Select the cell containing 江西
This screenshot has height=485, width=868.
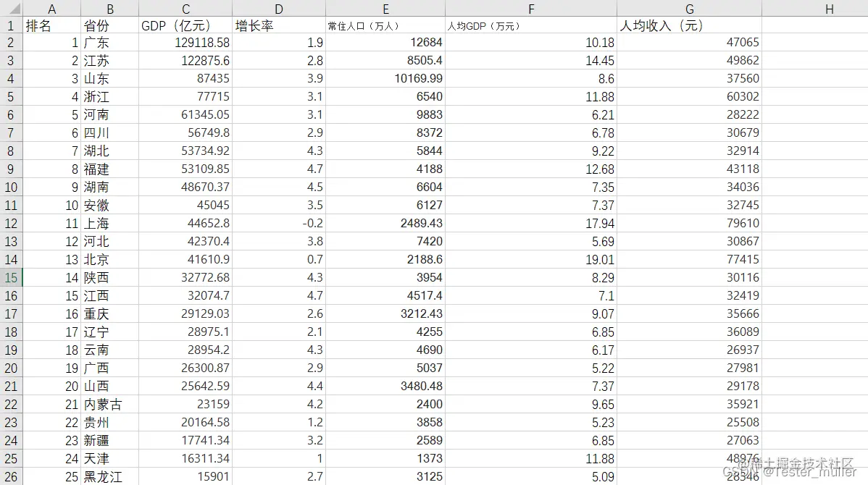click(109, 296)
